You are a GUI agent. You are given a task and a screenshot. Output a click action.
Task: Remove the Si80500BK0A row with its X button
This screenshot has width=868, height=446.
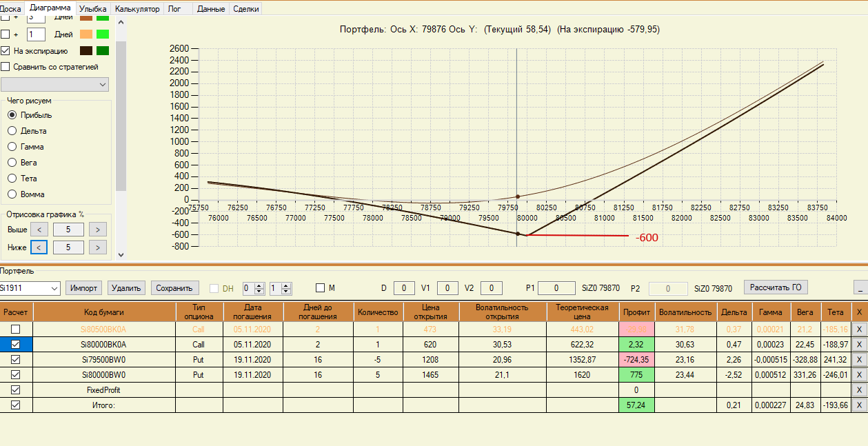(x=858, y=330)
